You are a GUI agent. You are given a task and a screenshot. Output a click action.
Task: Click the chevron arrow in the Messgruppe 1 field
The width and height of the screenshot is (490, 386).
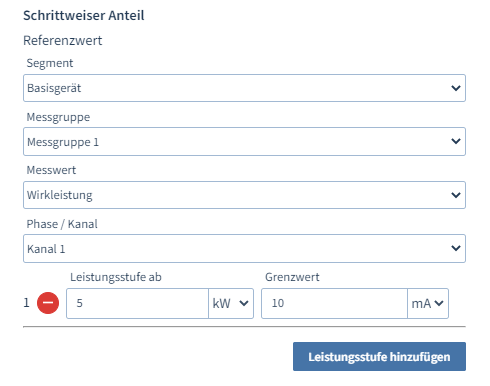[456, 141]
